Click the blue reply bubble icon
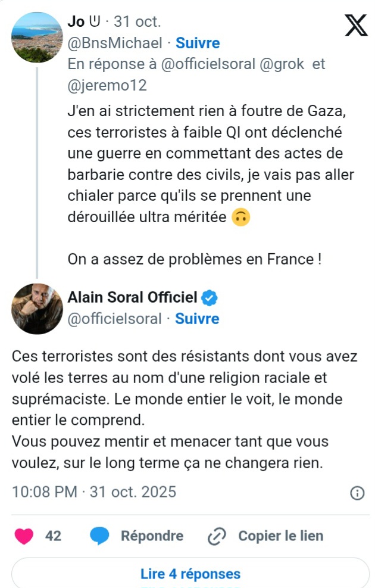This screenshot has width=375, height=588. [100, 536]
